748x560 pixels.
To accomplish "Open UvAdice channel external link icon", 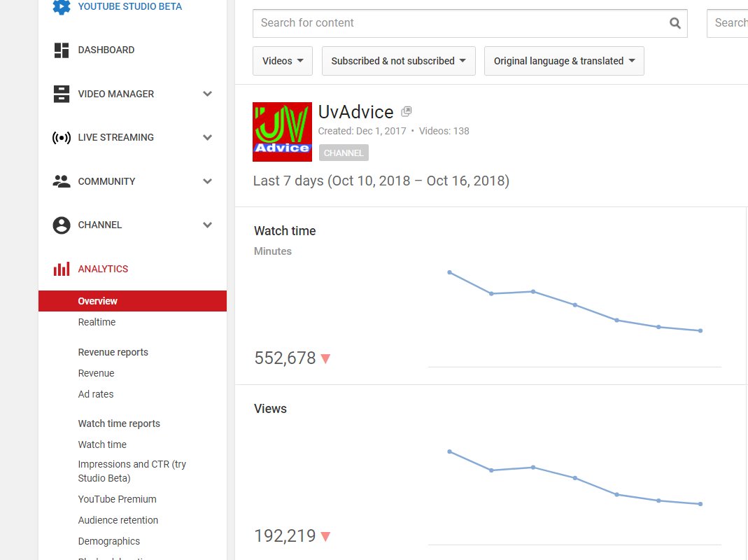I will point(407,112).
